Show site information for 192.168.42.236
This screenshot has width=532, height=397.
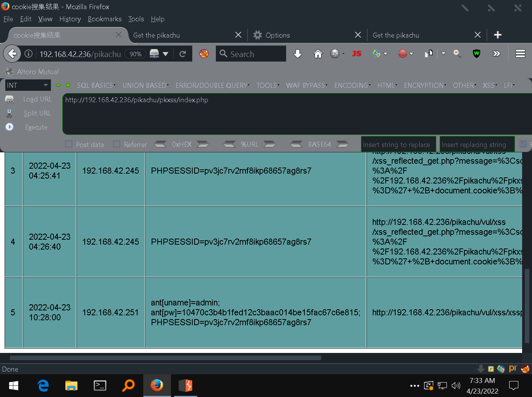[x=28, y=54]
